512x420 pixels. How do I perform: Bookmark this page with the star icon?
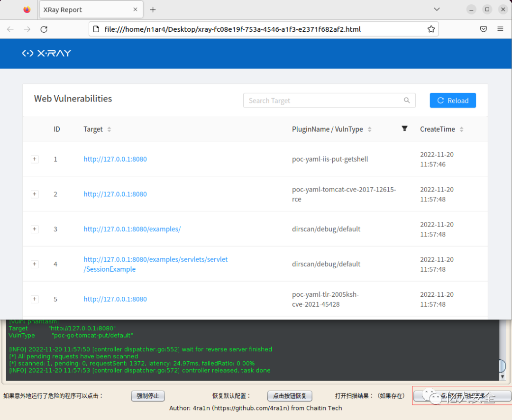pyautogui.click(x=431, y=29)
